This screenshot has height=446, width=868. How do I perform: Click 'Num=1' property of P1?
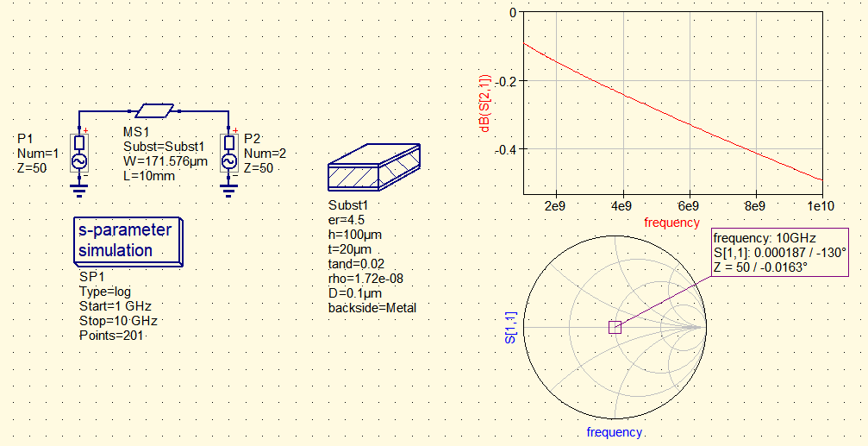click(x=38, y=154)
